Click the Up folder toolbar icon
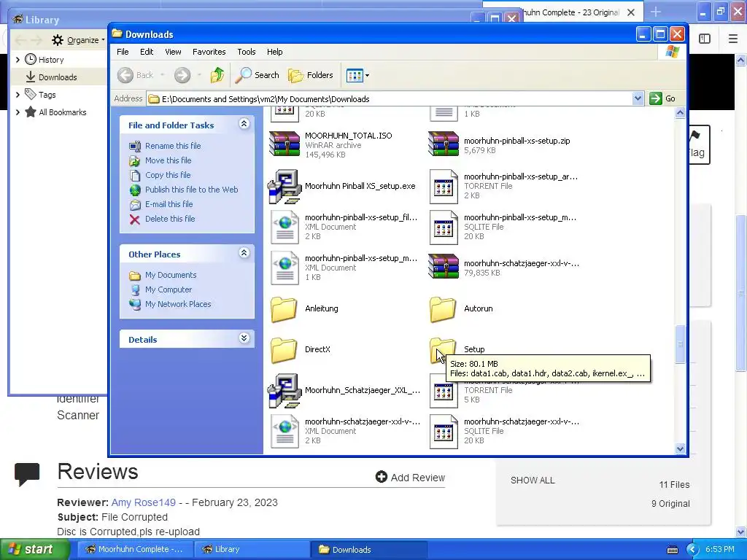 pos(217,75)
